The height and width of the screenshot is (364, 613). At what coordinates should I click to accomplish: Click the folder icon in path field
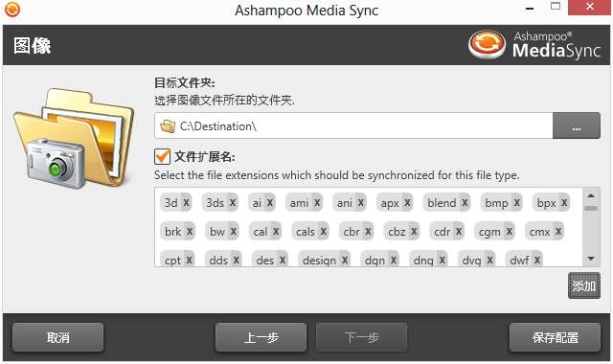pyautogui.click(x=168, y=126)
